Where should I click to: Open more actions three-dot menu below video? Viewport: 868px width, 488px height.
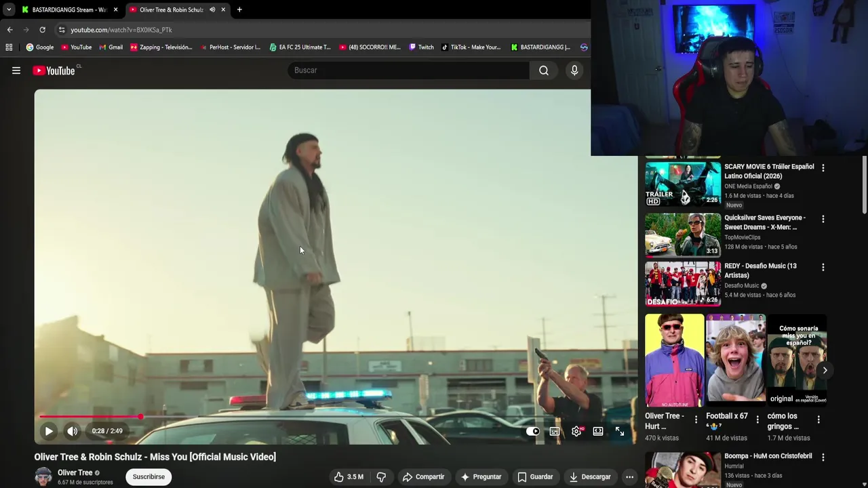tap(629, 476)
